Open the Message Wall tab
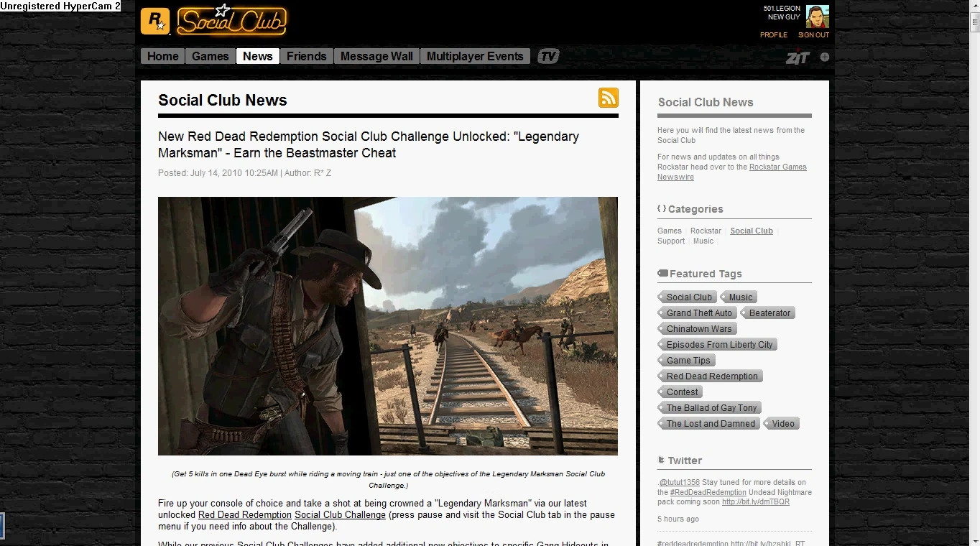The width and height of the screenshot is (980, 546). 376,56
